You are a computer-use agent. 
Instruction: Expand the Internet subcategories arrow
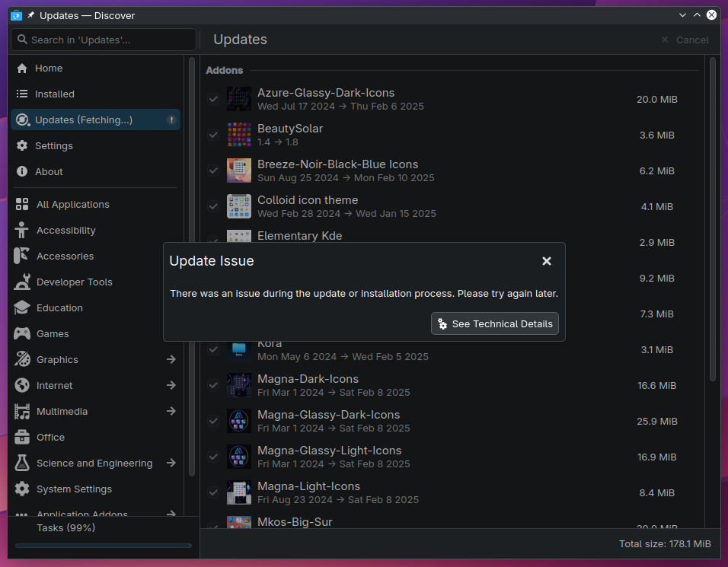[x=171, y=386]
